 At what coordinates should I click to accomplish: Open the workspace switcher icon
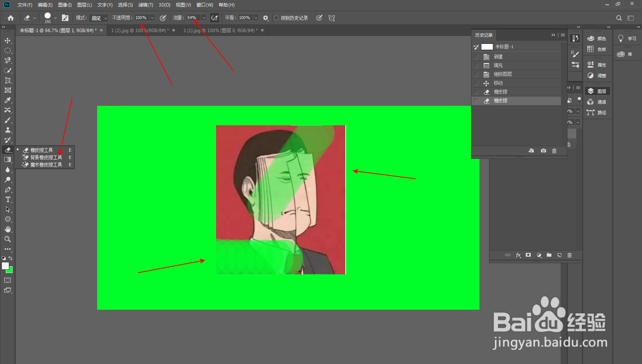pyautogui.click(x=631, y=18)
